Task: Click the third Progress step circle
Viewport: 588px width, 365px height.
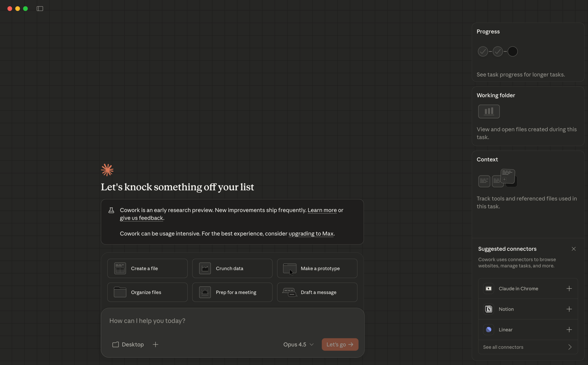Action: pos(512,51)
